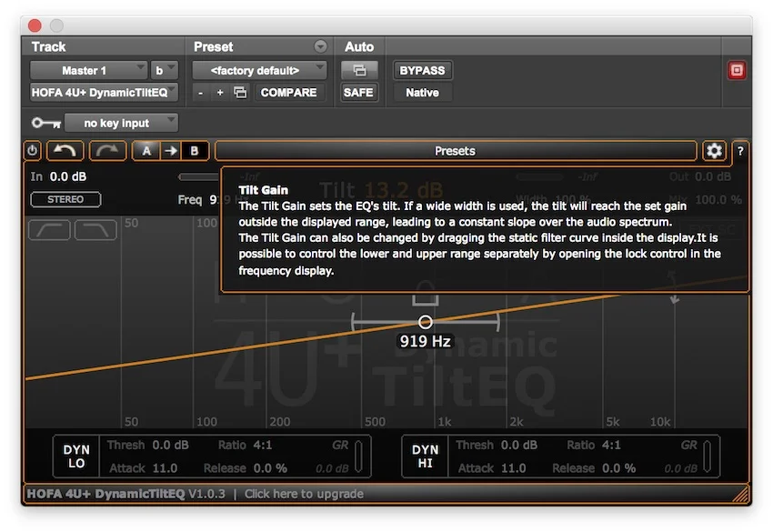Click DYN HI Ratio 4:1 value

pos(611,446)
